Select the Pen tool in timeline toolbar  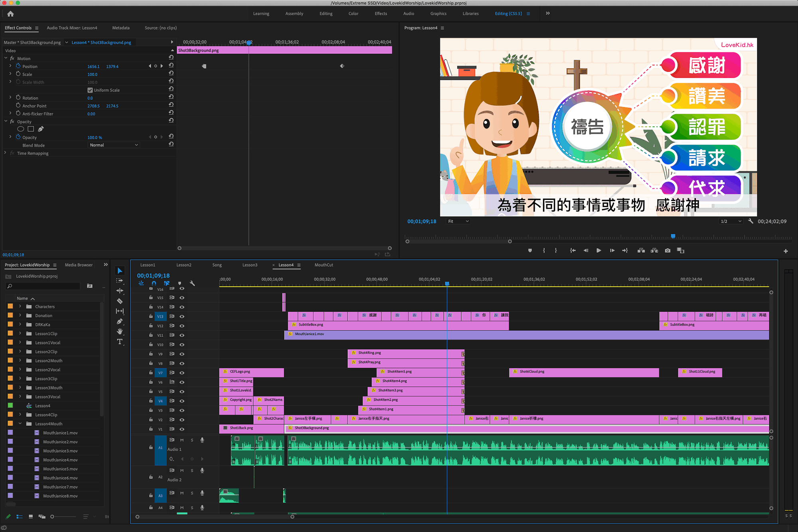120,321
